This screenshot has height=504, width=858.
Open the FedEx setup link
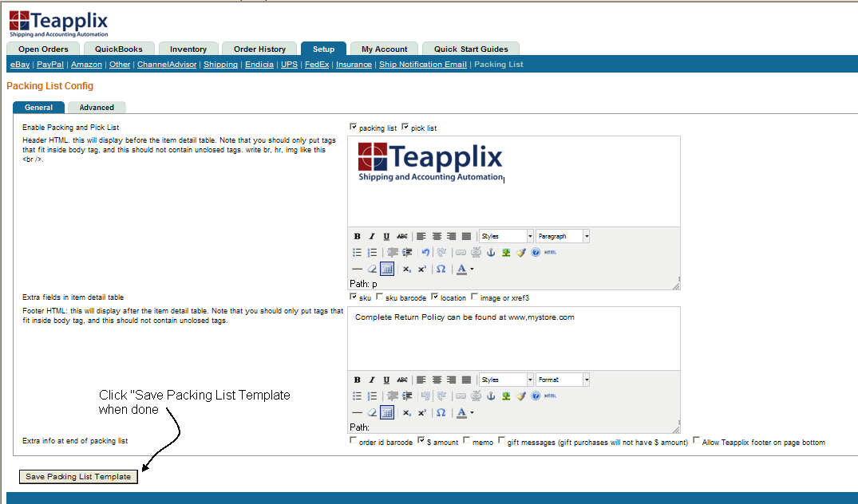[x=317, y=65]
